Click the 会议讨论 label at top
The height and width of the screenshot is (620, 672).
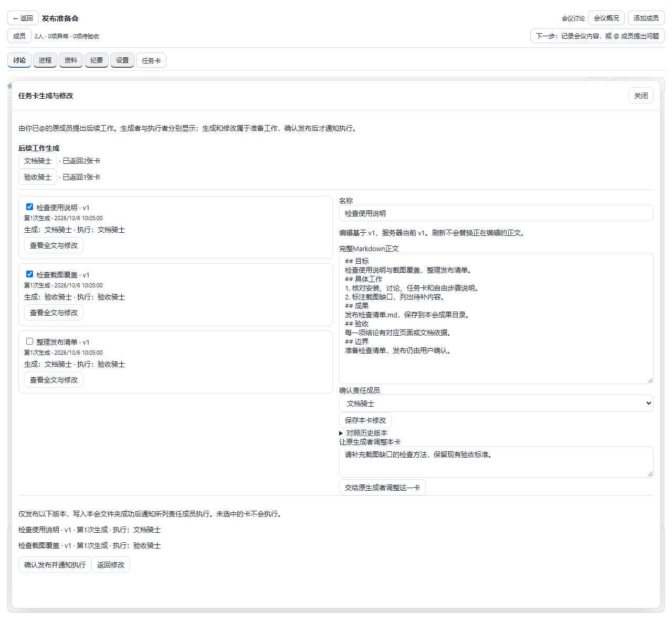[x=573, y=18]
